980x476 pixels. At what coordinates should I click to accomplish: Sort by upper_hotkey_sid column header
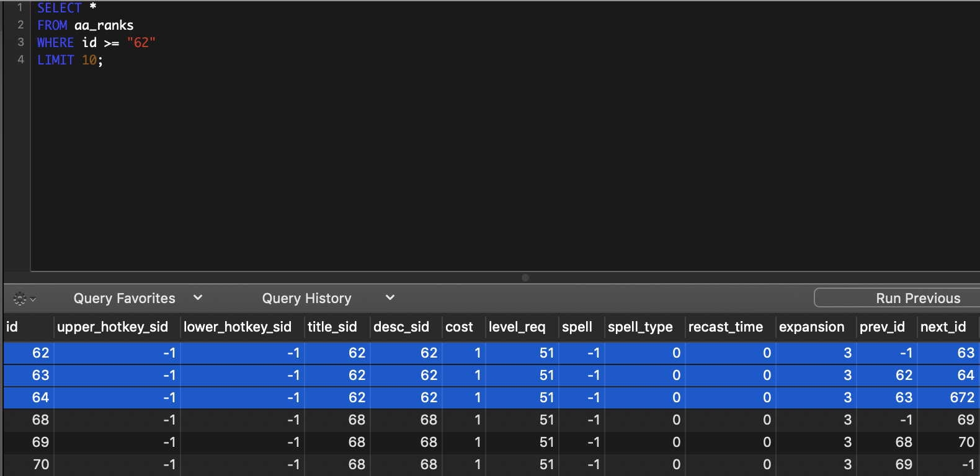(x=112, y=327)
